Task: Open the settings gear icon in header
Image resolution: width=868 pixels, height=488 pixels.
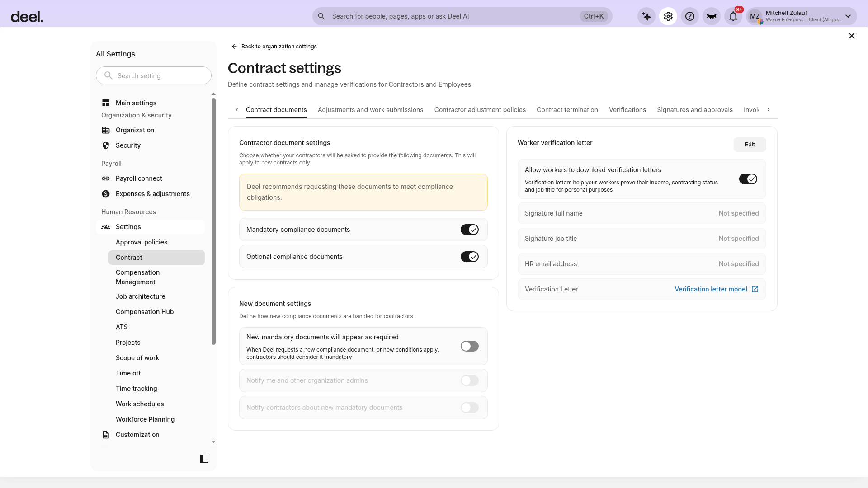Action: point(668,16)
